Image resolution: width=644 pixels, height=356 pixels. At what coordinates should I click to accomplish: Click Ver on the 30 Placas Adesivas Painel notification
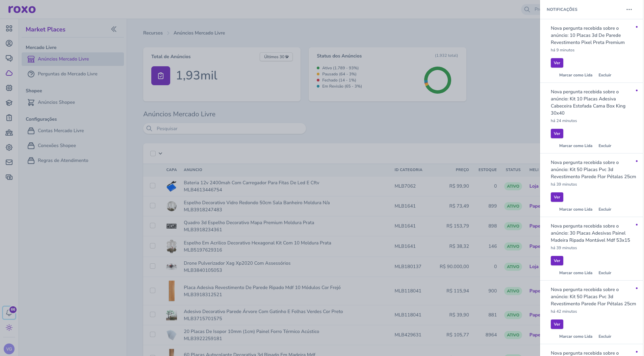coord(557,261)
